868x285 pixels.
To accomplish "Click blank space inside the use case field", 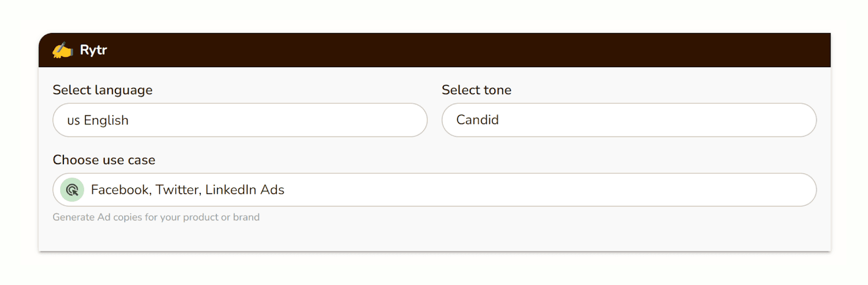I will (x=542, y=190).
